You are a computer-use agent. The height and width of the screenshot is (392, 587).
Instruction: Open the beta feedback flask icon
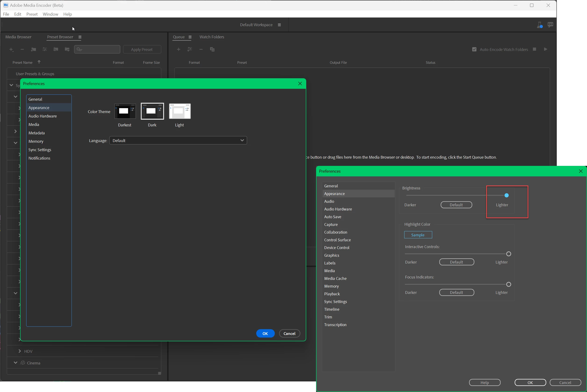540,25
